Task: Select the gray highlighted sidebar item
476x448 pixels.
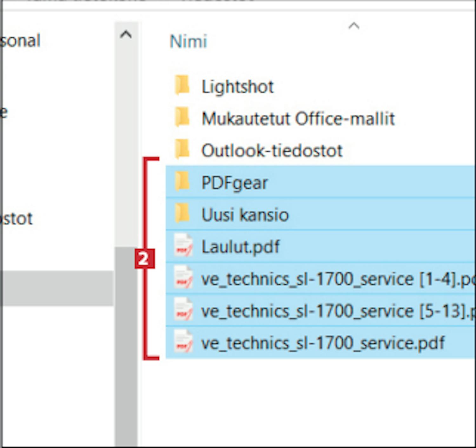Action: coord(57,288)
